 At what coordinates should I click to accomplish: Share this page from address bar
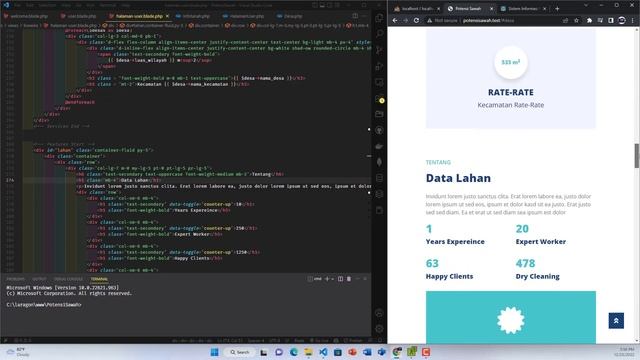[565, 20]
